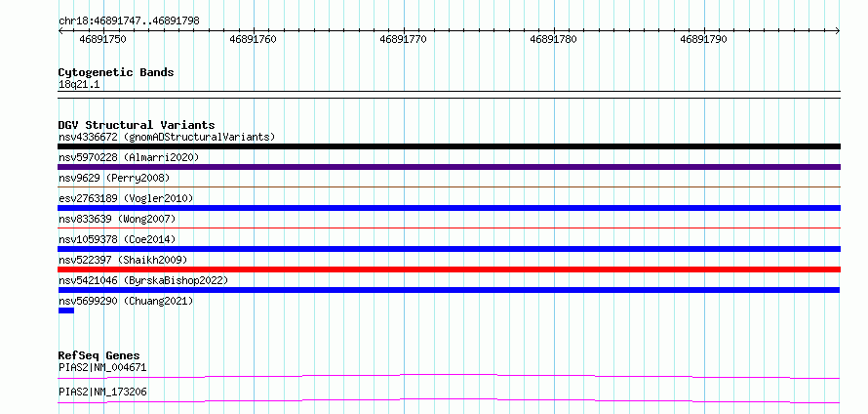Click ruler position 46891750
Screen dimensions: 868x414
point(103,39)
